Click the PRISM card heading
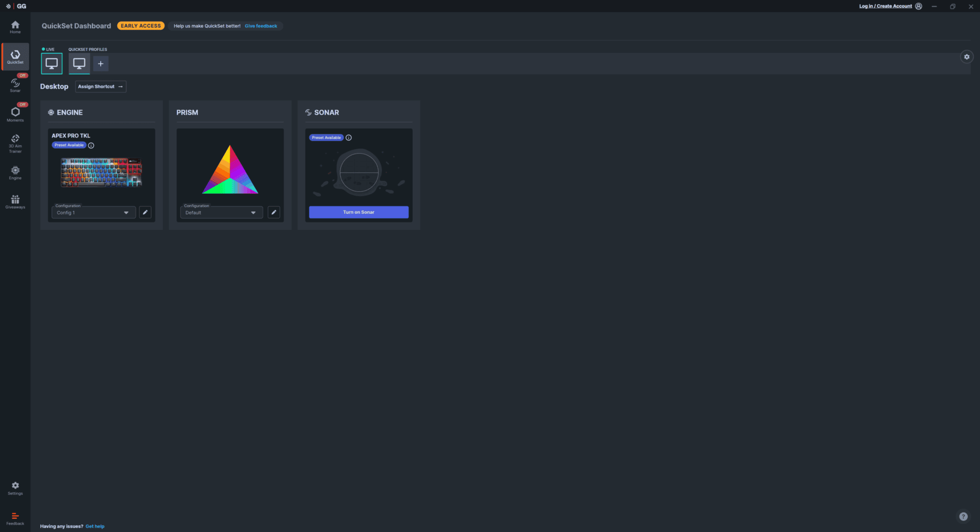The width and height of the screenshot is (980, 532). (187, 113)
